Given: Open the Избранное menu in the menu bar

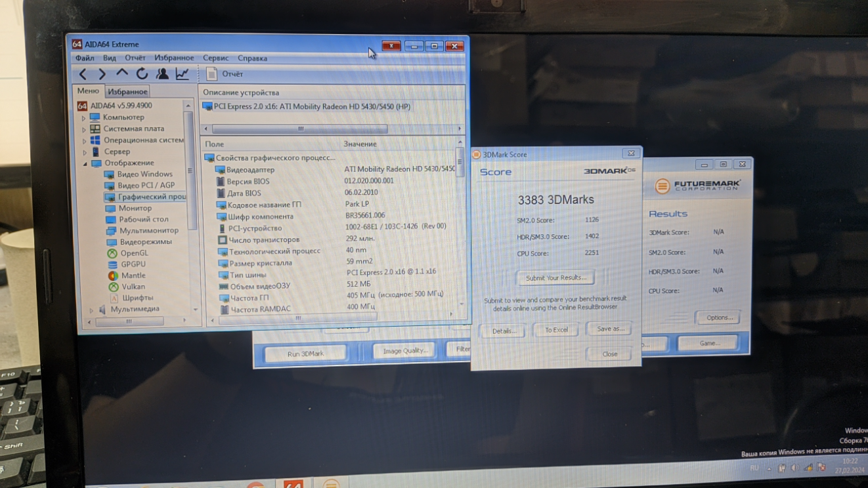Looking at the screenshot, I should [174, 58].
